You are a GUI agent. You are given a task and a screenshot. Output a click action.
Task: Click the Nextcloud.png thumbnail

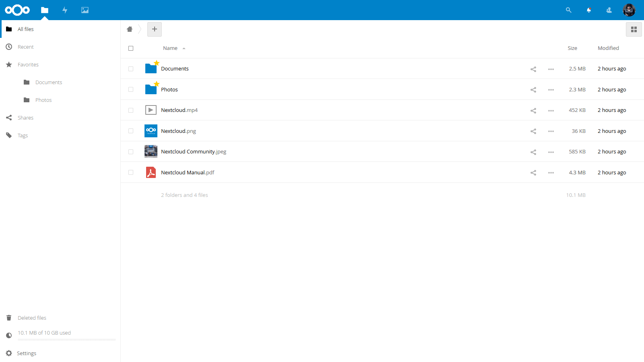click(151, 131)
